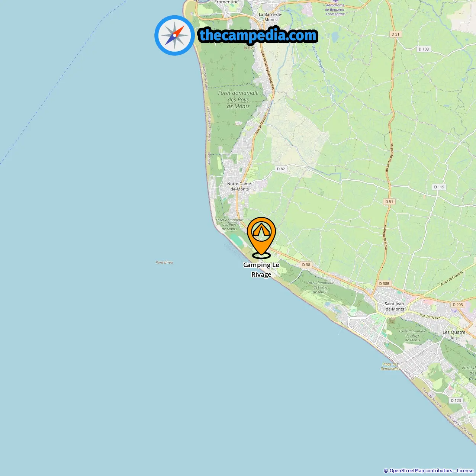Click the D 123 road shield
This screenshot has height=476, width=476.
point(456,401)
